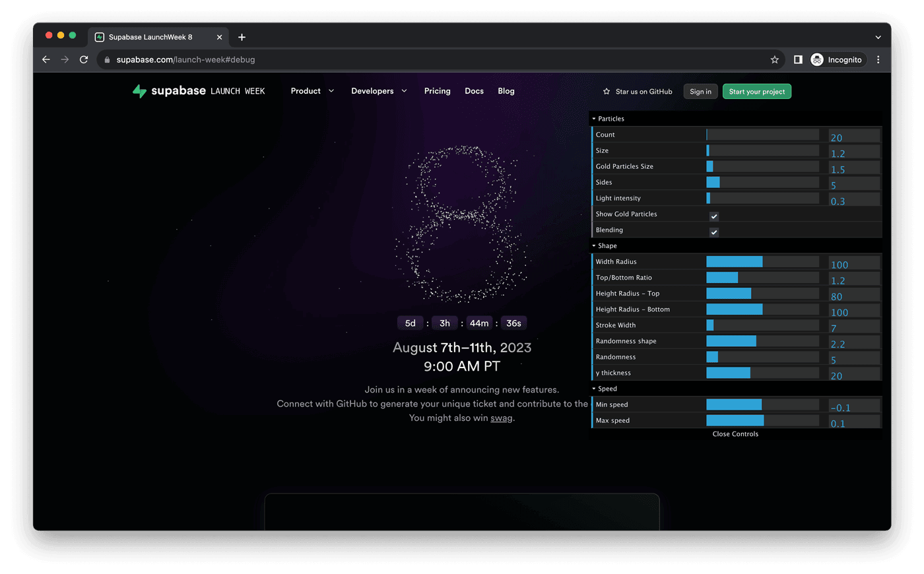Click the Incognito profile icon
Screen dimensions: 924x574
(x=816, y=59)
